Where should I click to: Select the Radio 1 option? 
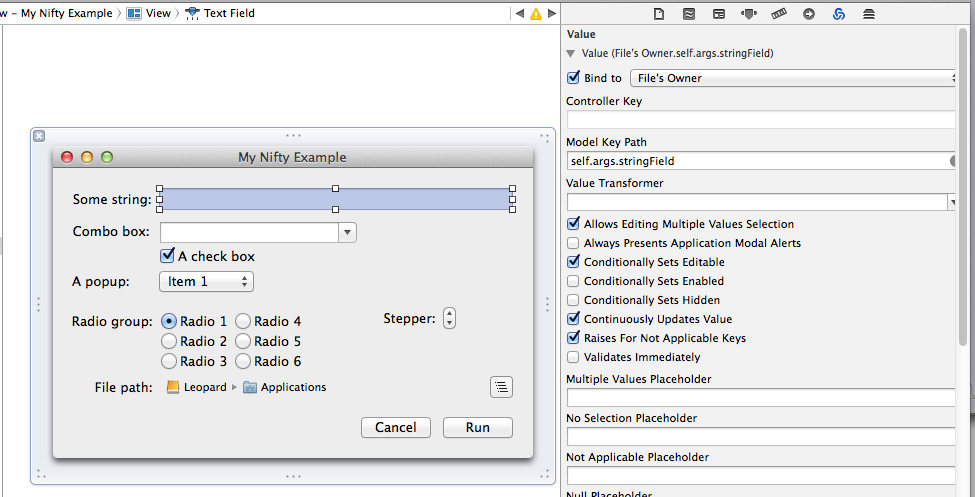169,322
